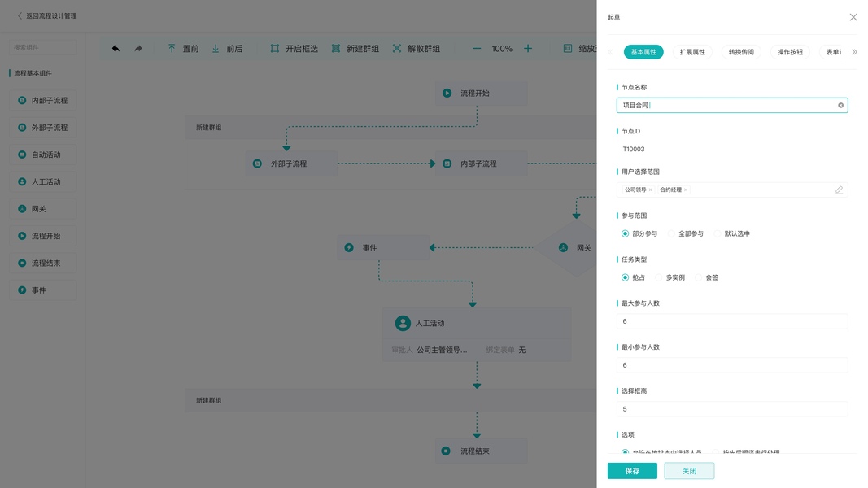Close the 起草 panel with the X
This screenshot has height=488, width=868.
click(x=853, y=17)
